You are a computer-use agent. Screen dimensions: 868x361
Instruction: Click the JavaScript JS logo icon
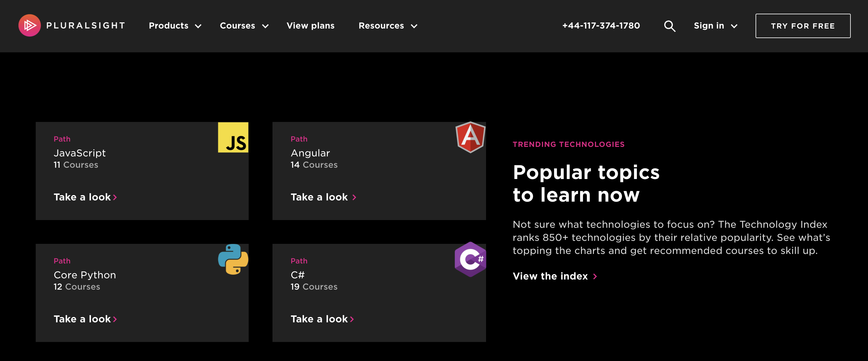233,138
